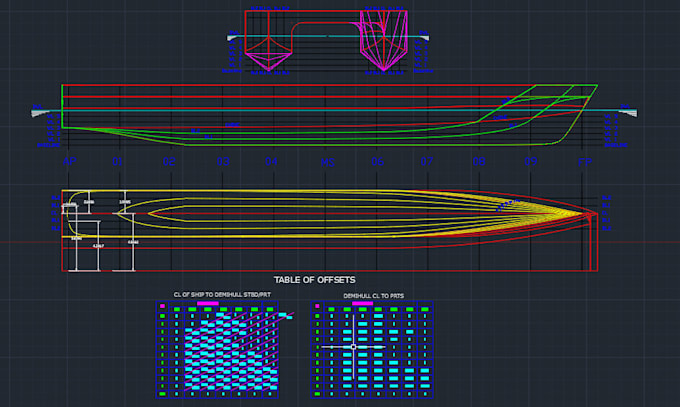The width and height of the screenshot is (680, 407).
Task: Click the 01 station label
Action: tap(118, 161)
